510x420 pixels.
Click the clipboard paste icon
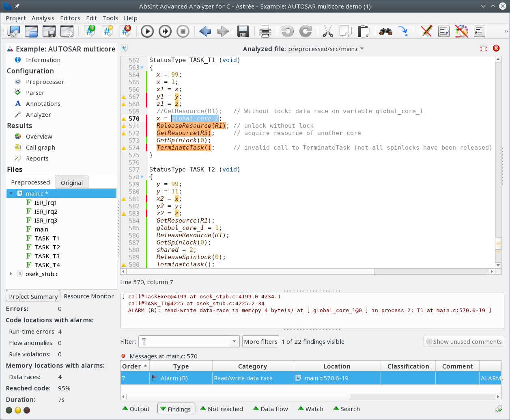[363, 31]
